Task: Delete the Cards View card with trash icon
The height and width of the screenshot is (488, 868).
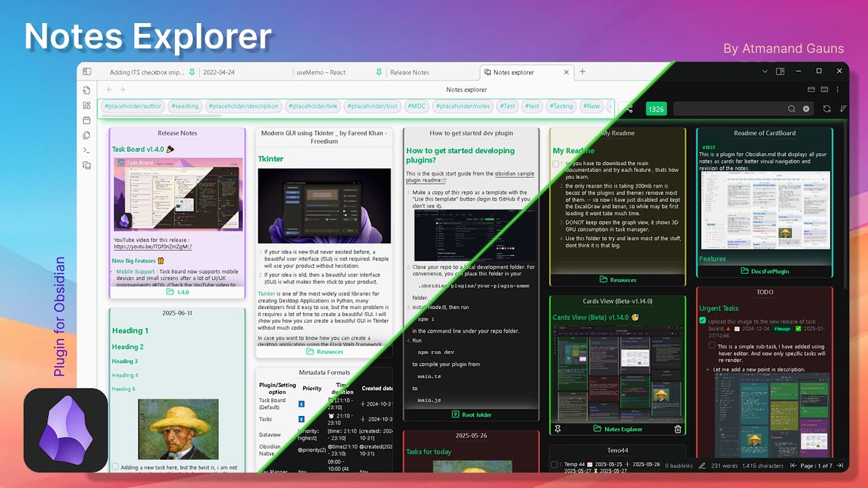Action: point(677,429)
